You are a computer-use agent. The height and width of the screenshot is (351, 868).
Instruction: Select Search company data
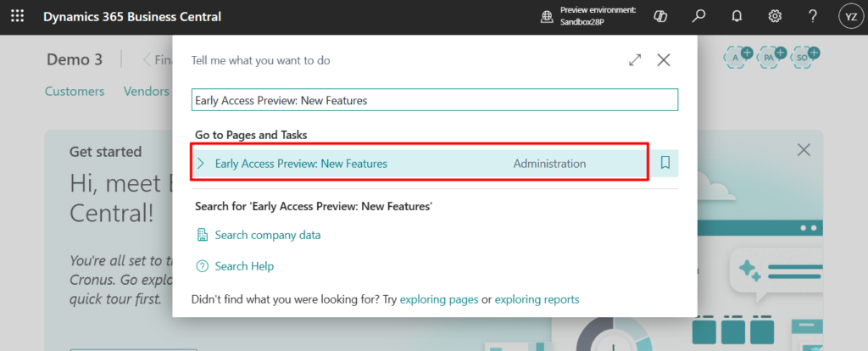267,235
